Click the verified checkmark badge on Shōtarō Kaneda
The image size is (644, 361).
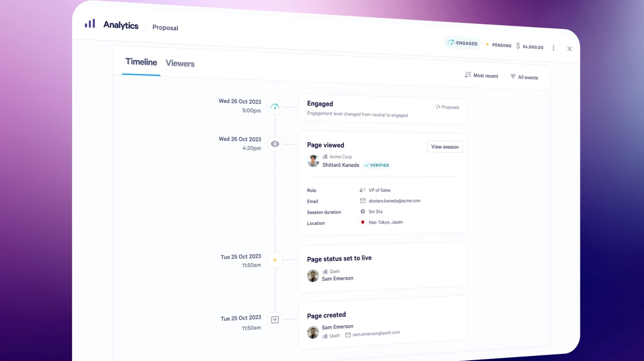tap(367, 165)
